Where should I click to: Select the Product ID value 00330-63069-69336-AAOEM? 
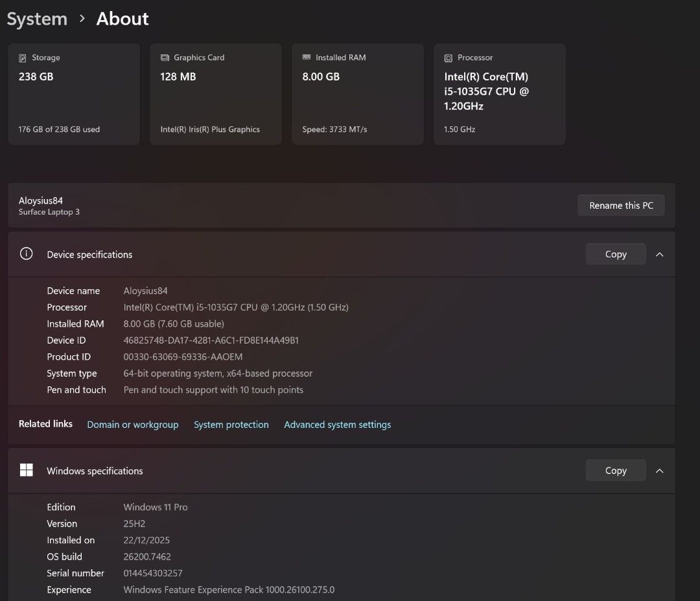click(x=183, y=357)
